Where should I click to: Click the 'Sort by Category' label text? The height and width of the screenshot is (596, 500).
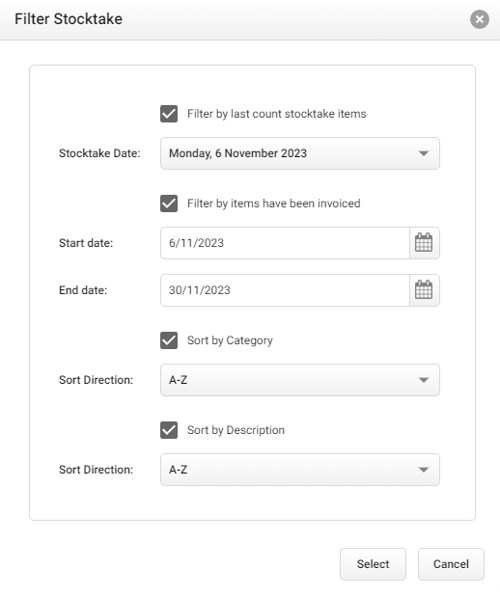(230, 340)
